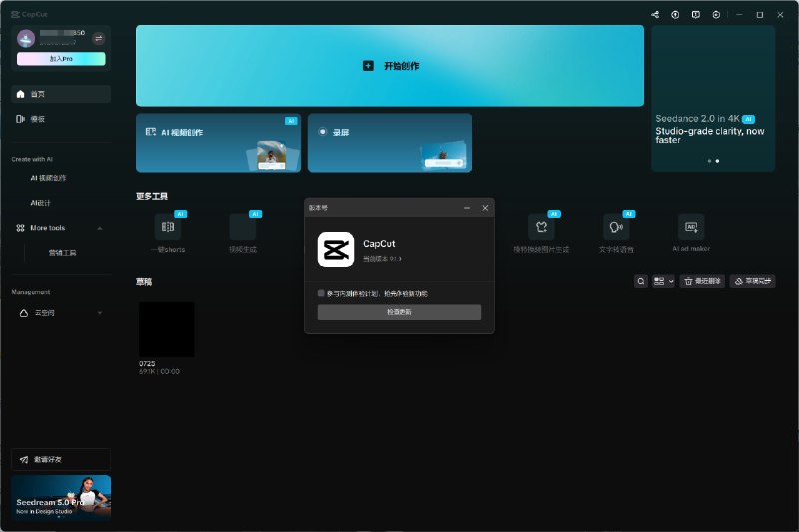The image size is (799, 532).
Task: Open the Seedream 5.0 Pro promo banner
Action: click(61, 497)
